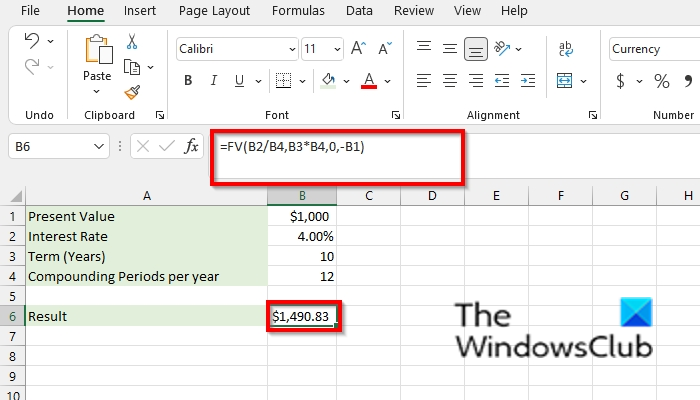Switch to the Review tab
The image size is (700, 400).
click(413, 11)
